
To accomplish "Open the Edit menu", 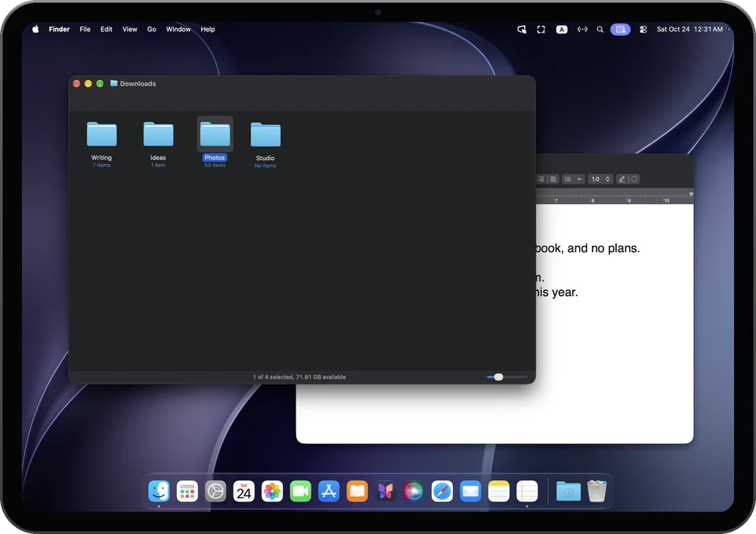I will coord(107,29).
